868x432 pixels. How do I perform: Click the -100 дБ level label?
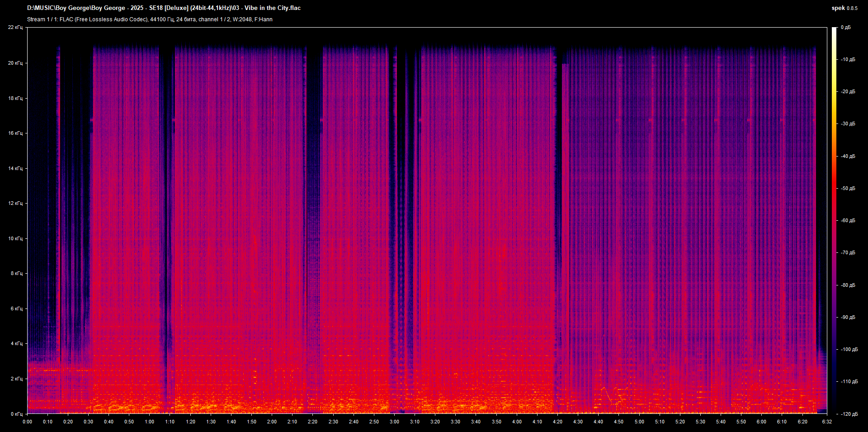[x=849, y=350]
